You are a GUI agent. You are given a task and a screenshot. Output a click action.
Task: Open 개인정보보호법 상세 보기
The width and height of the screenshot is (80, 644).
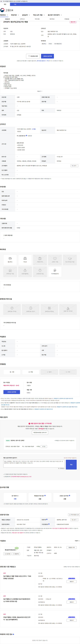[x=40, y=433]
